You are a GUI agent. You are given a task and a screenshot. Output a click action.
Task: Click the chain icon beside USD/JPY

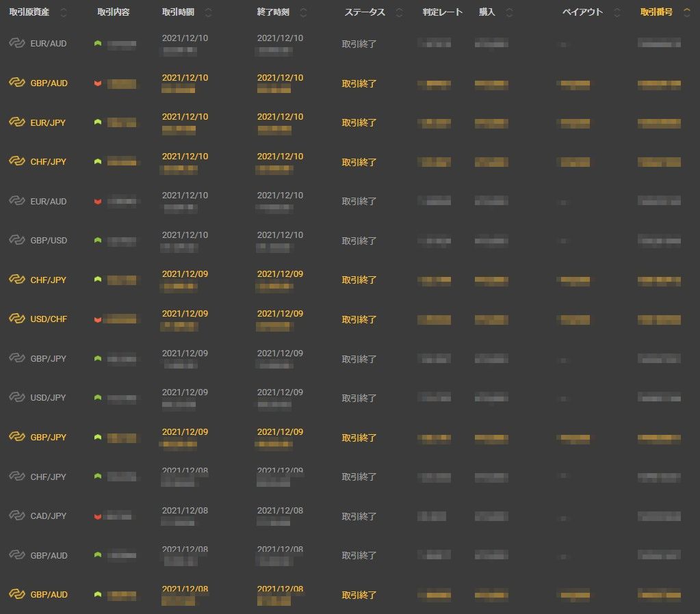pyautogui.click(x=16, y=398)
